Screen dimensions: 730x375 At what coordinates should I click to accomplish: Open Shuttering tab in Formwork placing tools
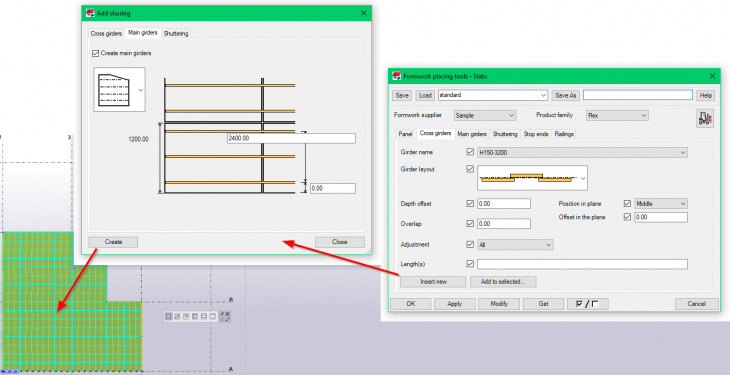click(x=505, y=134)
